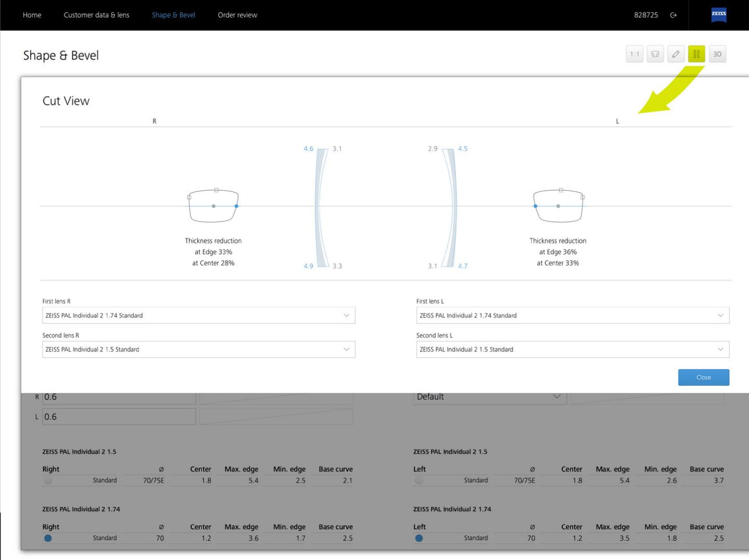
Task: Go to the Home menu item
Action: [32, 15]
